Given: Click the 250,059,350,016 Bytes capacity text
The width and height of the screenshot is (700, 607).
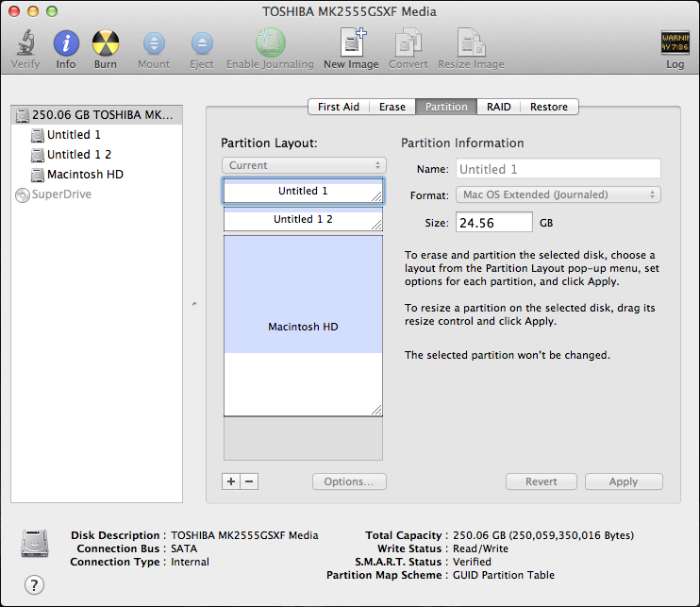Looking at the screenshot, I should click(572, 535).
